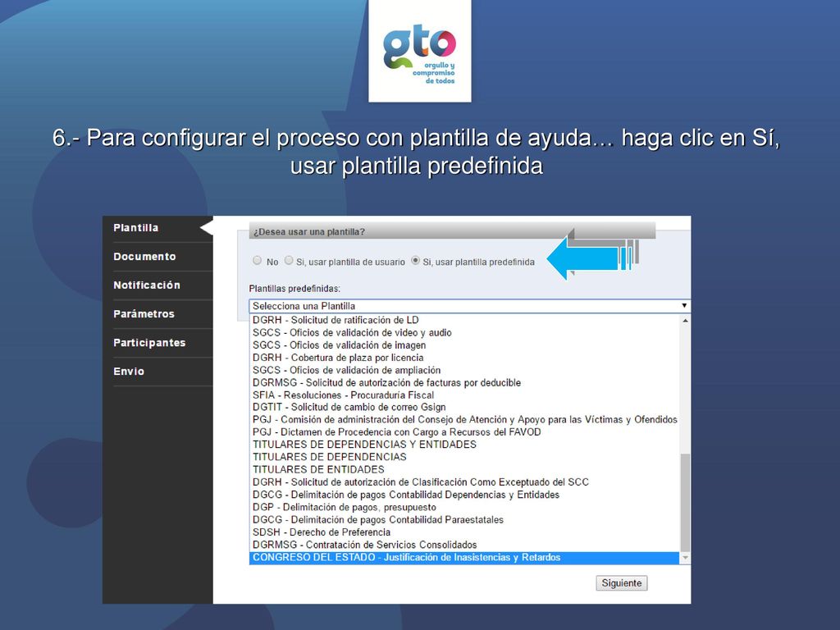Image resolution: width=840 pixels, height=630 pixels.
Task: Select the 'No' radio option
Action: pos(257,260)
